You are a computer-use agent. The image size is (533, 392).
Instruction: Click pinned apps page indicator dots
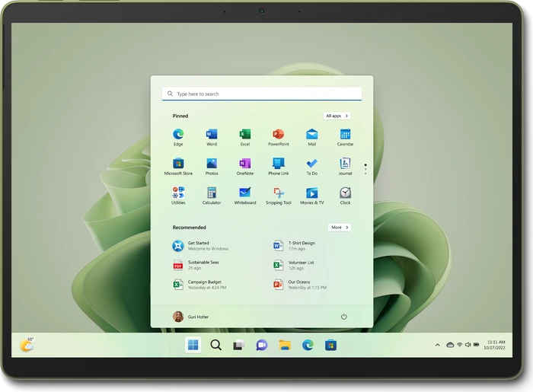point(365,169)
